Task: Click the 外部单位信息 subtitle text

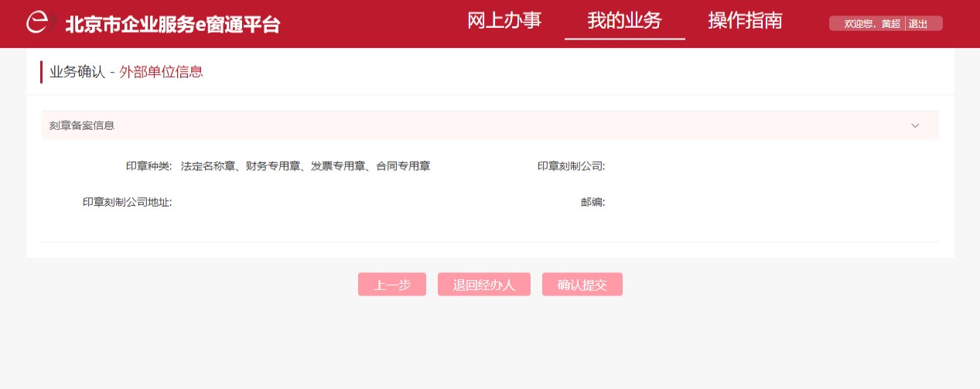Action: (161, 72)
